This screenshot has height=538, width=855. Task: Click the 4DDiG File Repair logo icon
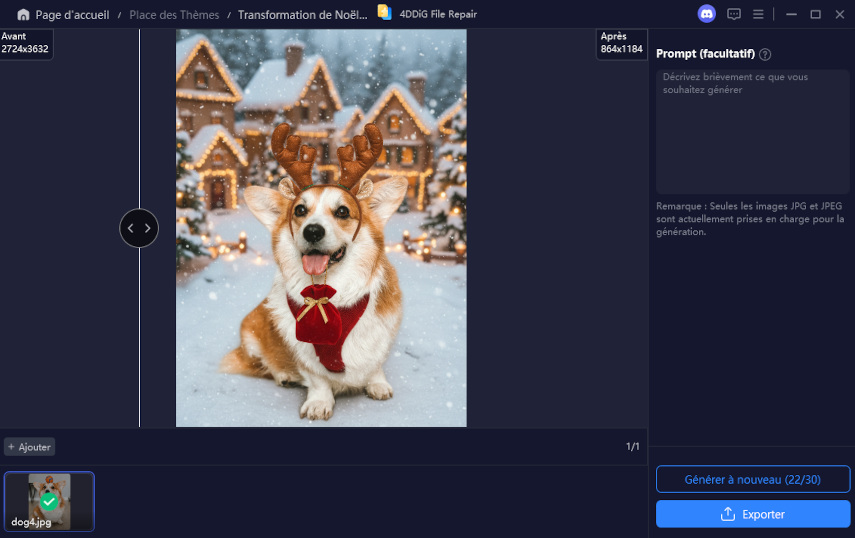click(384, 13)
